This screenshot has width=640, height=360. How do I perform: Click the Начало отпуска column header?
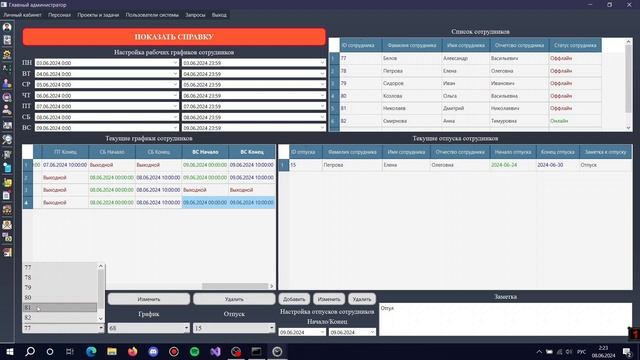click(x=513, y=152)
